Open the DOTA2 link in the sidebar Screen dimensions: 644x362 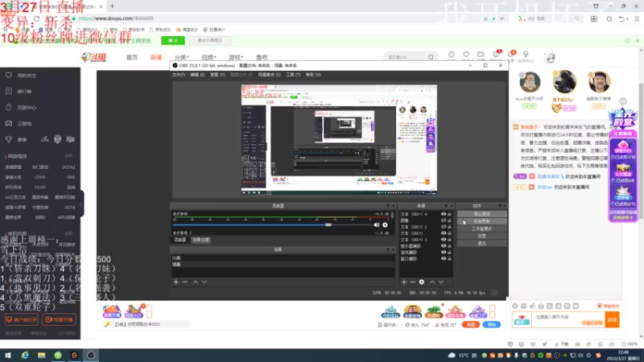coord(68,167)
